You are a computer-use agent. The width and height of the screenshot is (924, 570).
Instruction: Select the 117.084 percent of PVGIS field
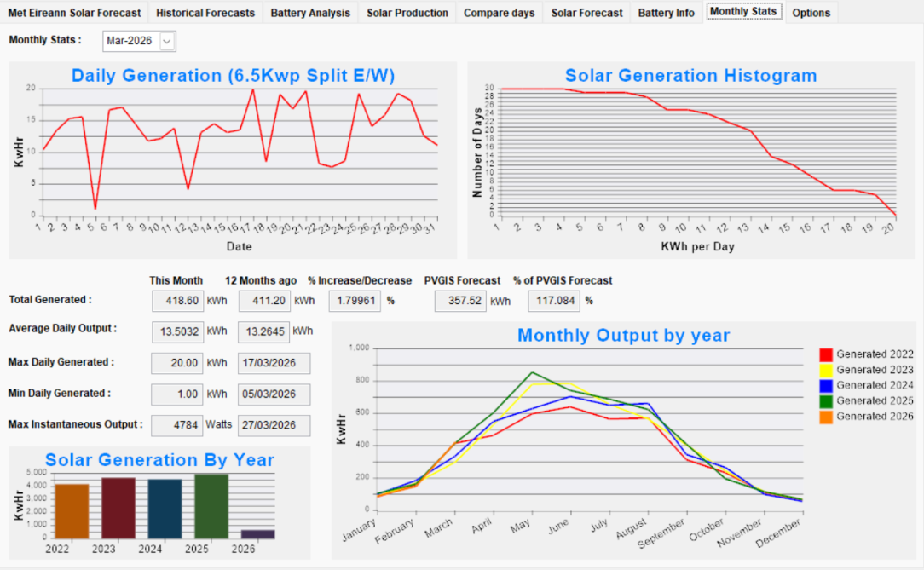click(554, 301)
